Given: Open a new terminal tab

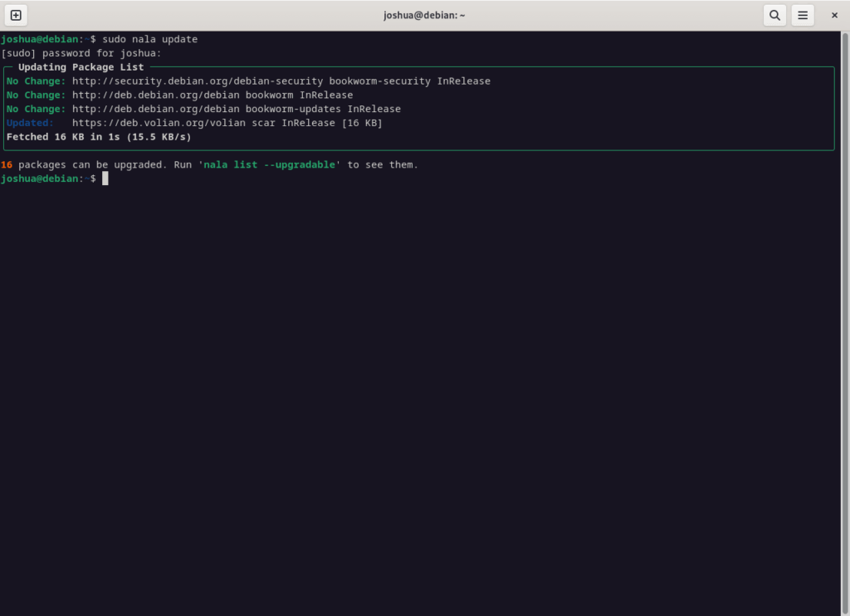Looking at the screenshot, I should [16, 15].
